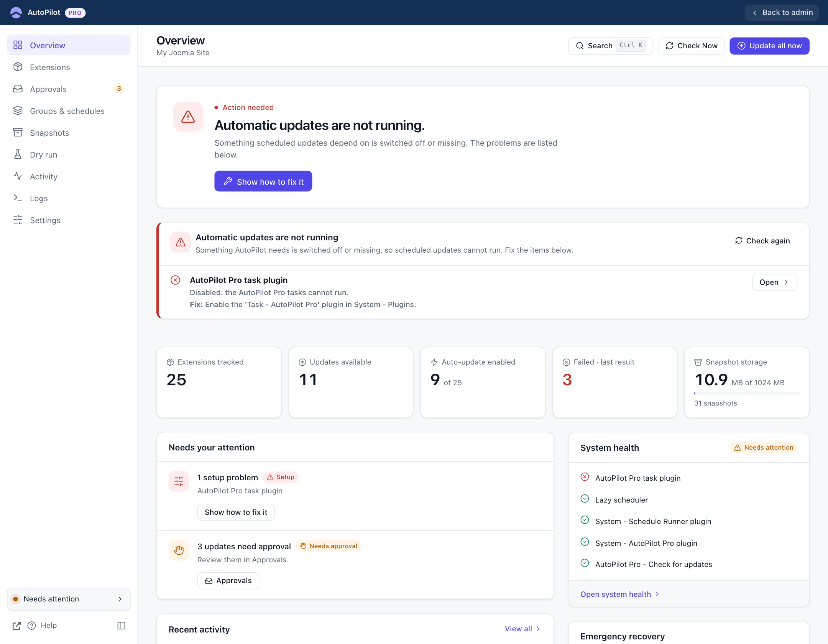The image size is (828, 644).
Task: Click Back to admin
Action: coord(782,13)
